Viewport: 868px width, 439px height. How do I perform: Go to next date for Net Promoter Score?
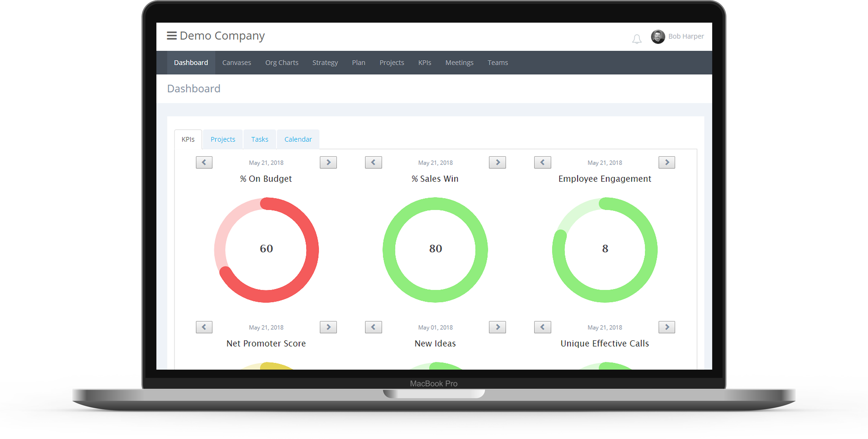click(328, 327)
